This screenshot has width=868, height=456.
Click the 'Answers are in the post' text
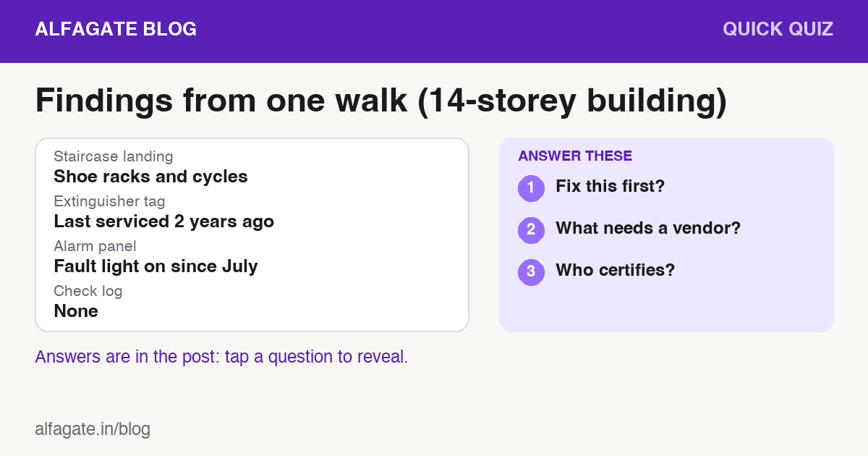(221, 357)
